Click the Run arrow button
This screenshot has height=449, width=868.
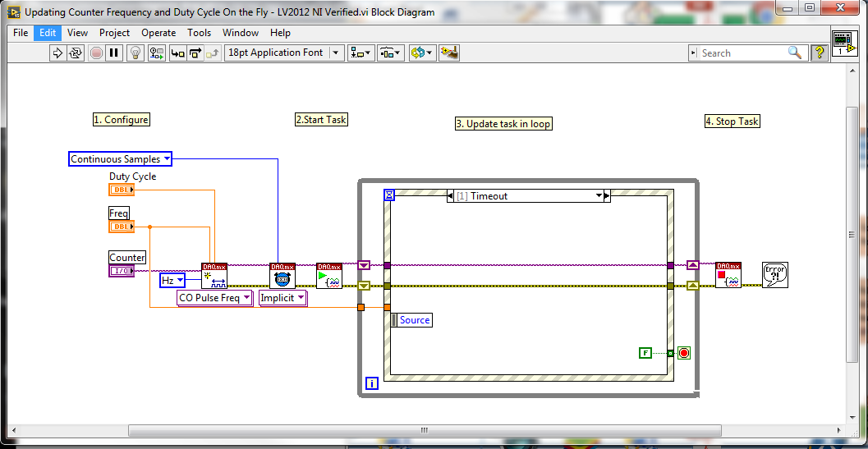coord(57,53)
